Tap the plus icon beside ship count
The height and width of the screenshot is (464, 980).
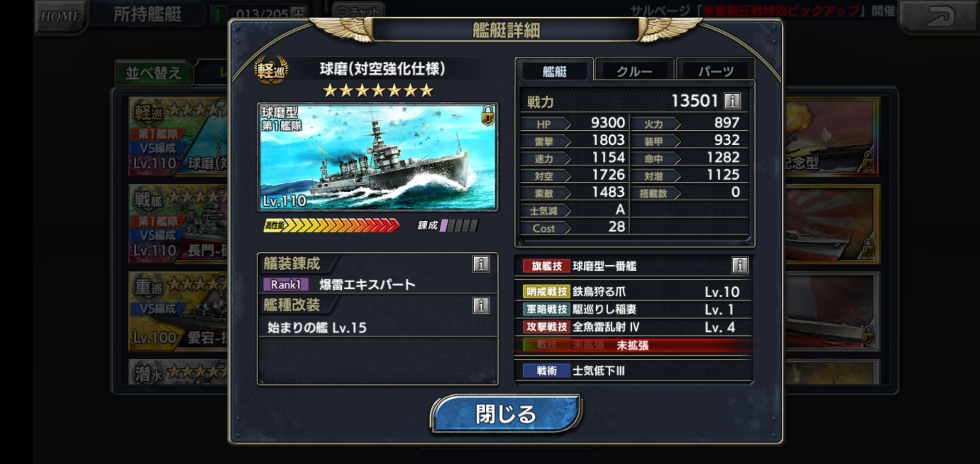[x=298, y=13]
